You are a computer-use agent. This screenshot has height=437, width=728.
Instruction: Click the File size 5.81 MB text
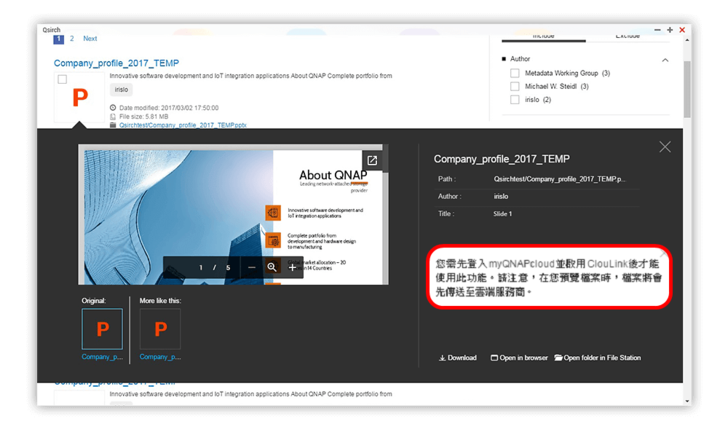tap(143, 117)
